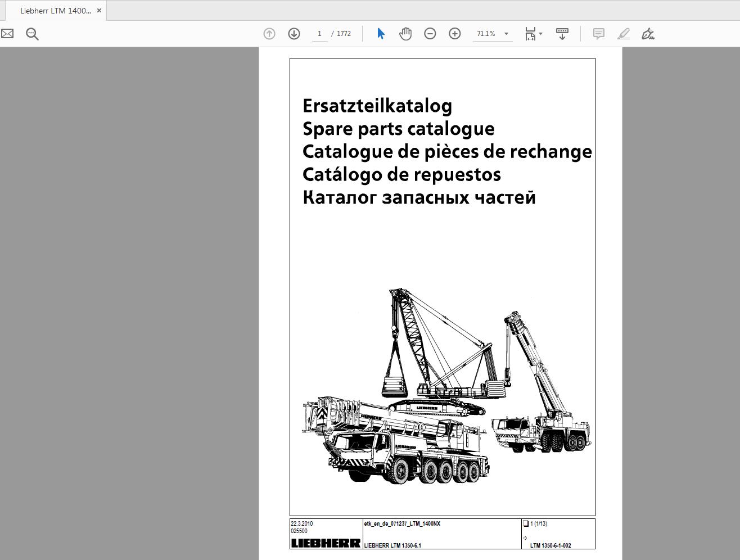This screenshot has width=740, height=560.
Task: Expand the page fit options arrow
Action: click(x=541, y=34)
